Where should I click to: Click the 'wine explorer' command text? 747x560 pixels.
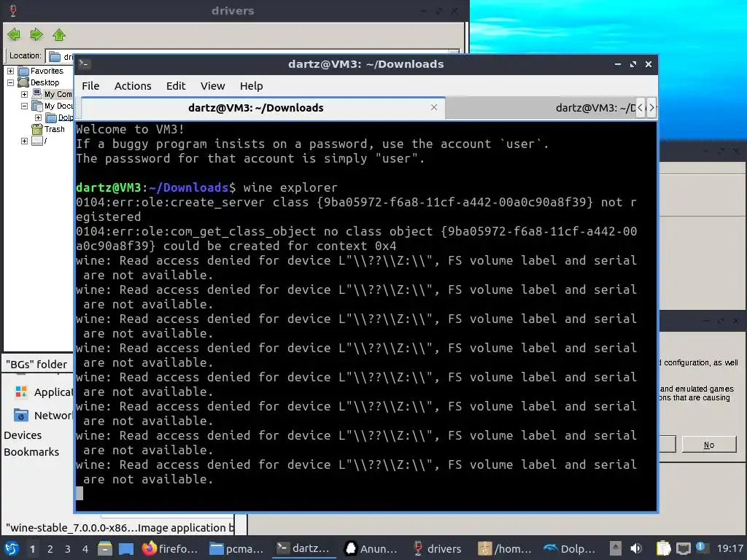click(x=290, y=187)
